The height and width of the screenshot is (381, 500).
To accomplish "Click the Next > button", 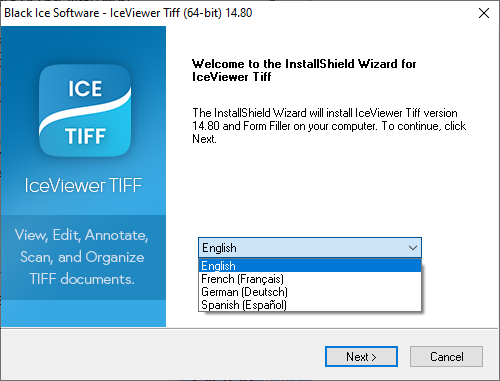I will click(361, 356).
